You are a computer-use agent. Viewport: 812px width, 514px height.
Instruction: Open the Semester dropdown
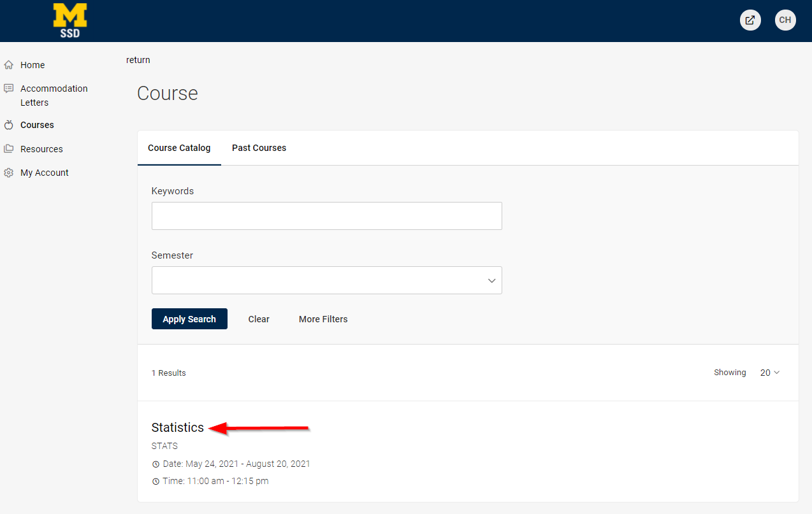(326, 280)
